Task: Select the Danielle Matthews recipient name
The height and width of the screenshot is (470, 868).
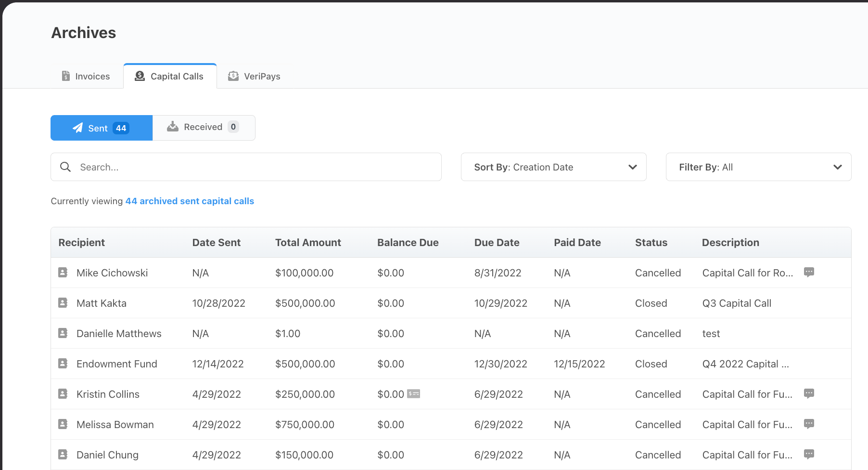Action: [119, 333]
